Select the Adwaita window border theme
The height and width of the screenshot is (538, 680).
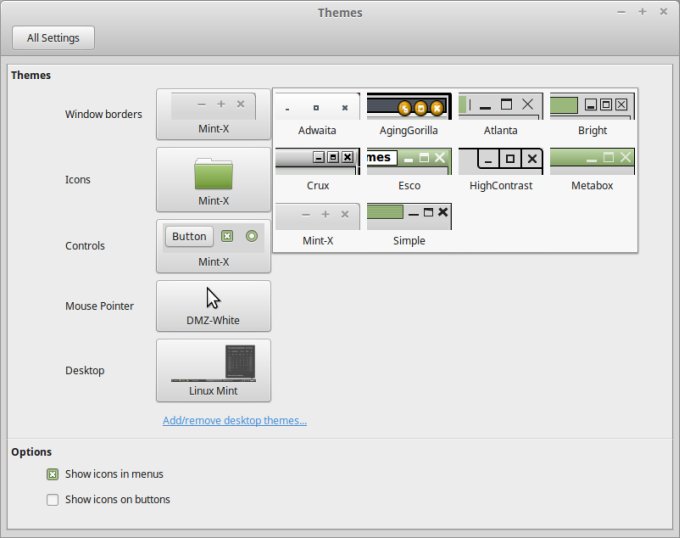tap(317, 116)
